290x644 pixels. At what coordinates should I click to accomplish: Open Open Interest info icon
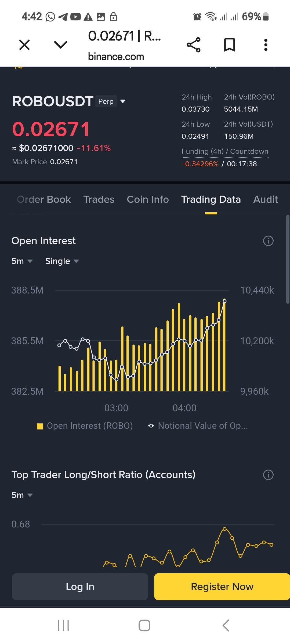[x=268, y=241]
